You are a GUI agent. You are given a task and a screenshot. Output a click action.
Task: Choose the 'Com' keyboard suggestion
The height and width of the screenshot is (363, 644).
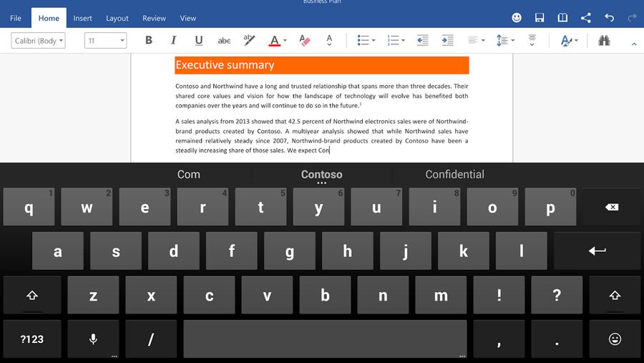(x=188, y=174)
